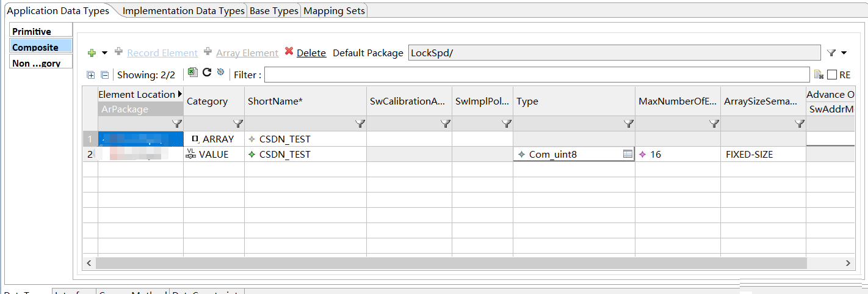Click the Filter text input field
Viewport: 868px width, 294px height.
[537, 75]
